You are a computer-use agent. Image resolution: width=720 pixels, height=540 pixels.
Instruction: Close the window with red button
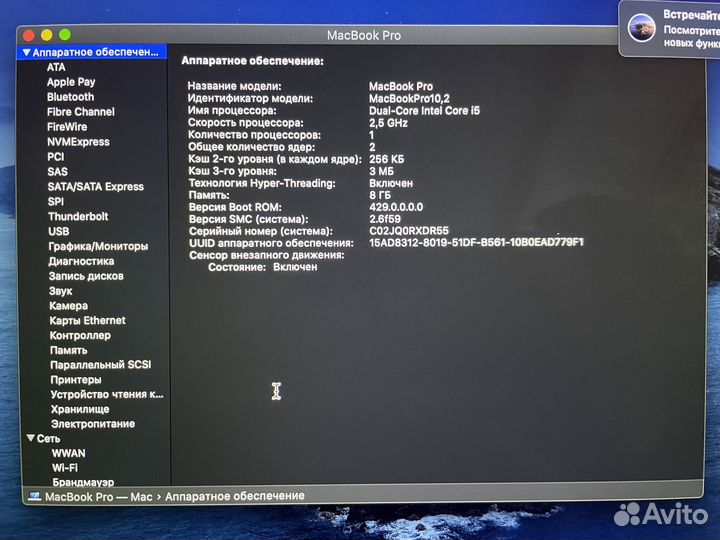tap(29, 35)
